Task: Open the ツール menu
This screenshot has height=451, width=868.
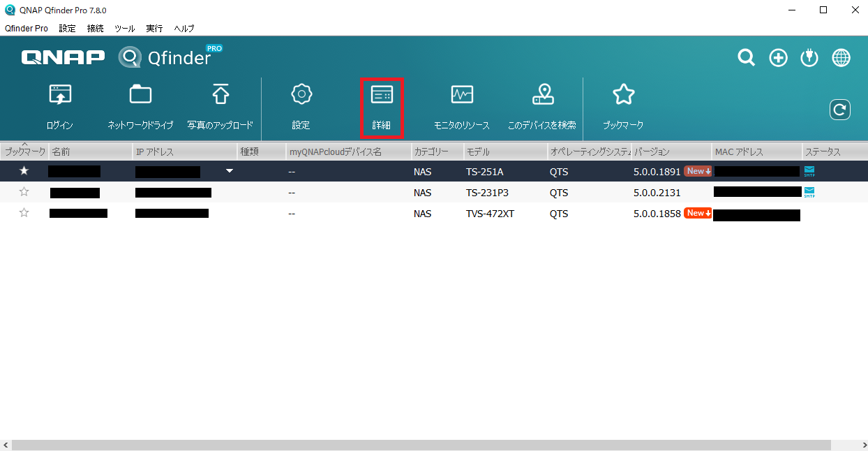Action: (x=125, y=29)
